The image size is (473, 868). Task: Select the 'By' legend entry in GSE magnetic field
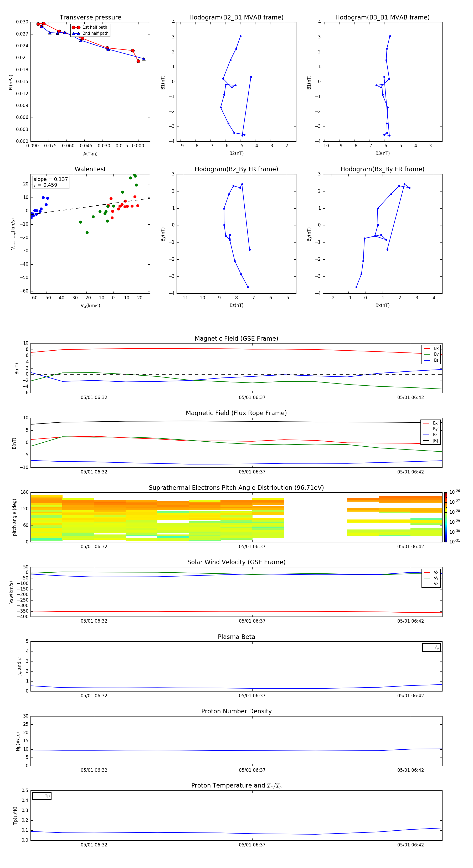point(431,354)
